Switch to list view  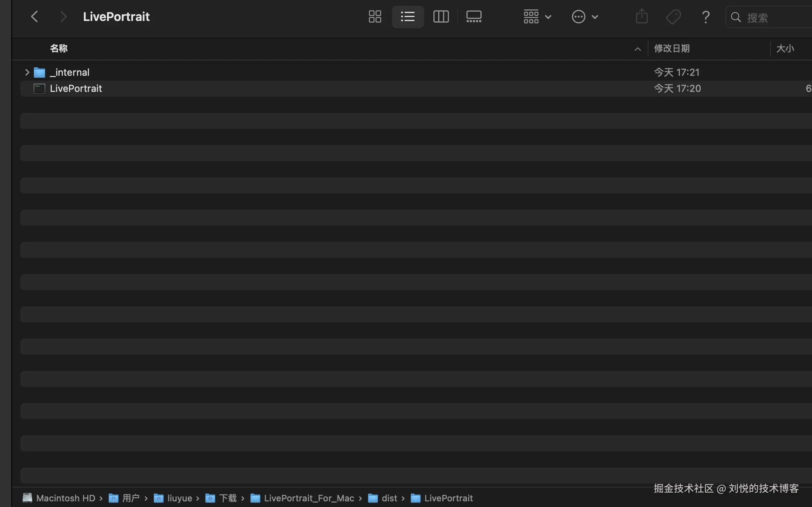[408, 17]
